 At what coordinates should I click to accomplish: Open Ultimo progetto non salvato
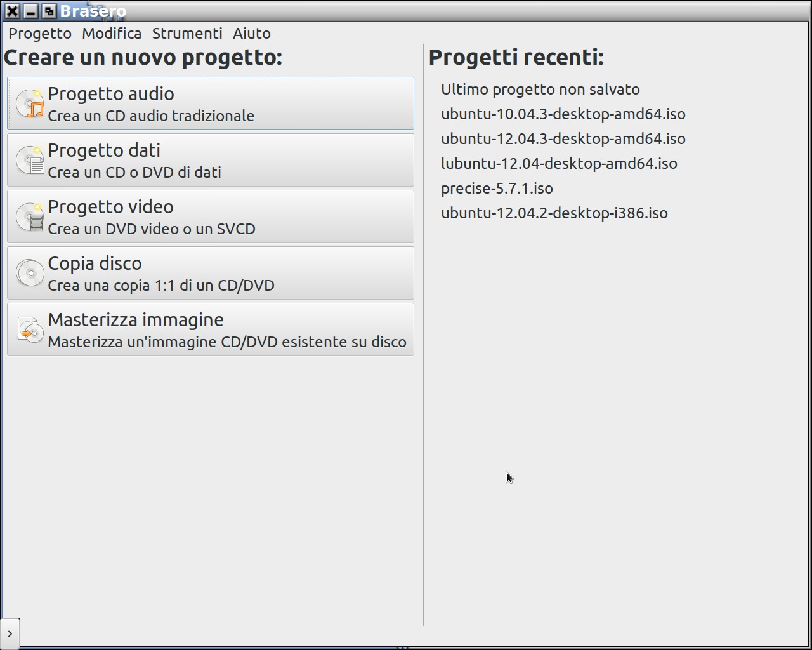[x=540, y=90]
